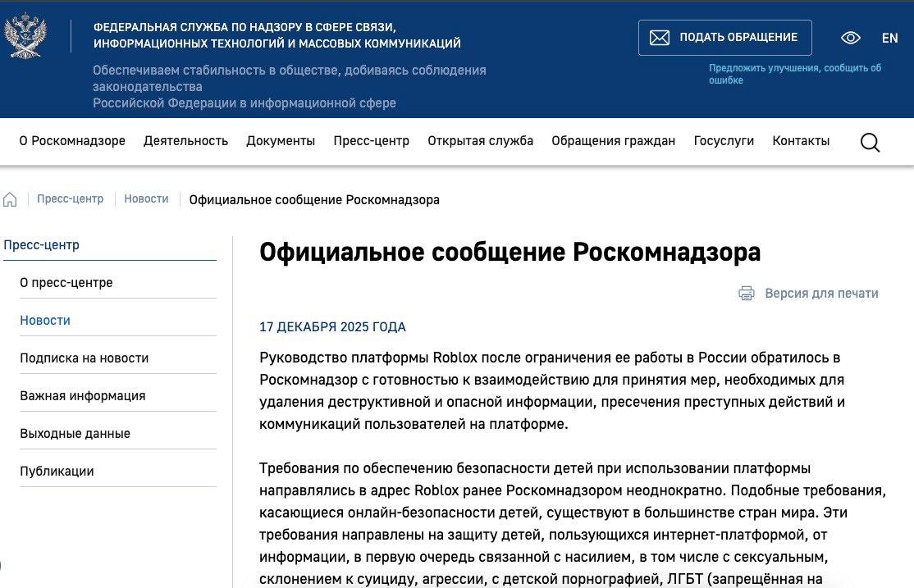This screenshot has height=588, width=914.
Task: Expand the Открытая служба menu
Action: tap(480, 141)
